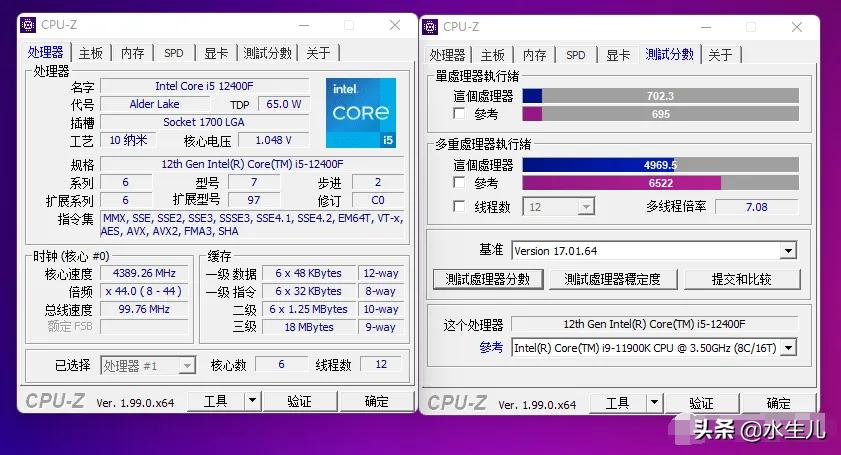Enable 參考 checkbox under single thread section
This screenshot has width=841, height=455.
[x=459, y=114]
